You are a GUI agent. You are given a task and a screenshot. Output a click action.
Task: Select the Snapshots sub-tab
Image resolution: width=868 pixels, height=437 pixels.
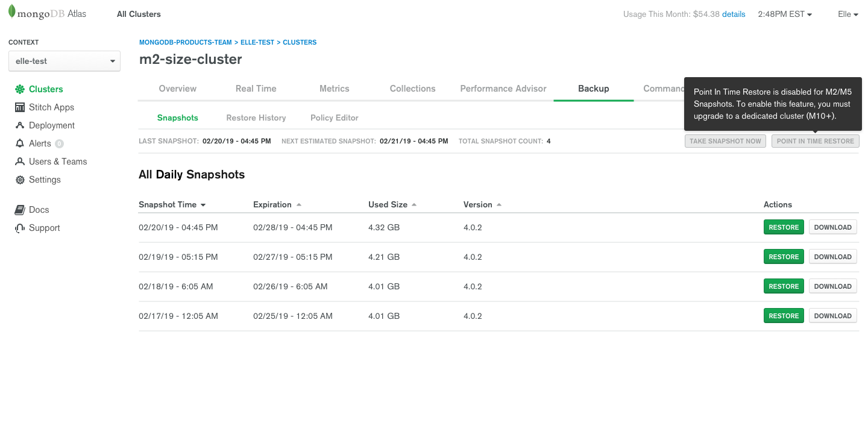178,118
